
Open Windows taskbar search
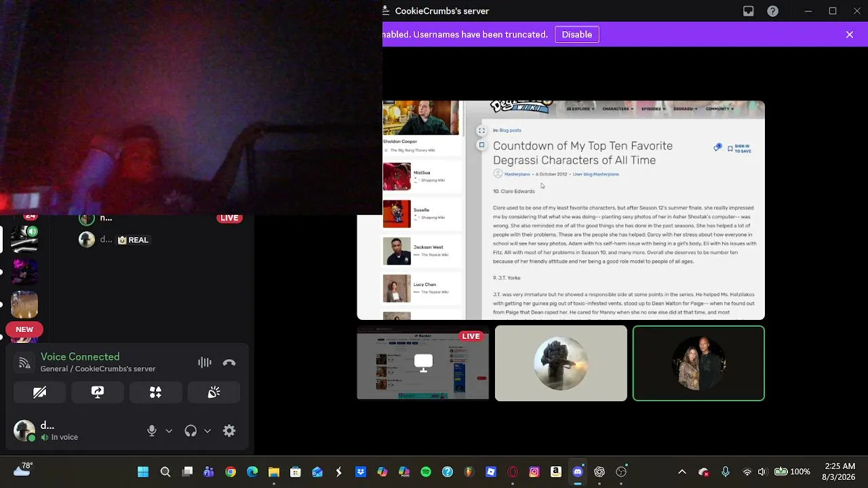point(165,472)
